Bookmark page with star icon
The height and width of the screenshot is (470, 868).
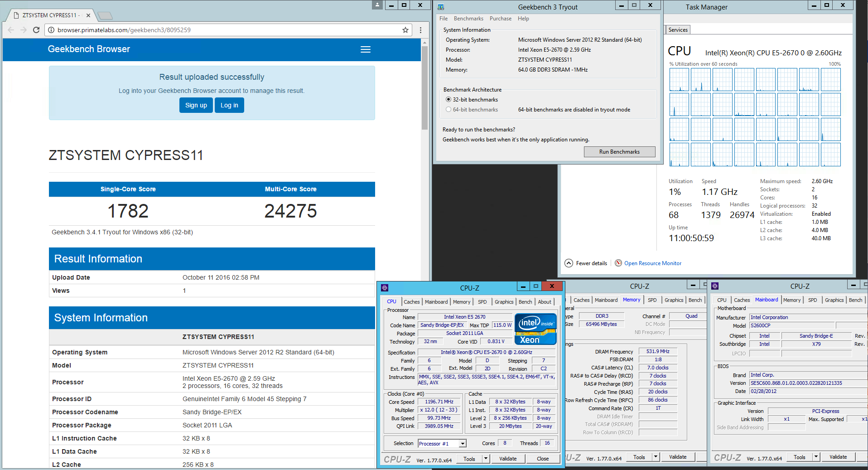[405, 30]
